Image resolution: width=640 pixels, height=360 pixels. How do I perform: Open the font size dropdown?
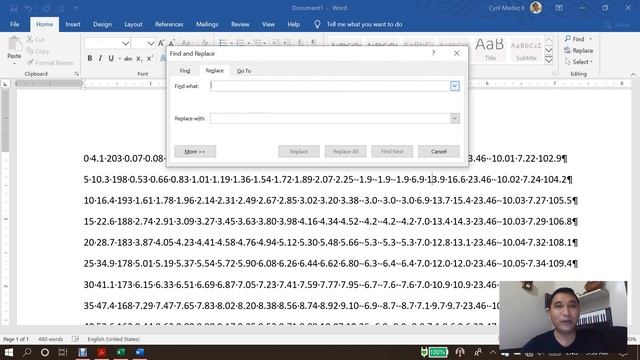click(x=151, y=43)
